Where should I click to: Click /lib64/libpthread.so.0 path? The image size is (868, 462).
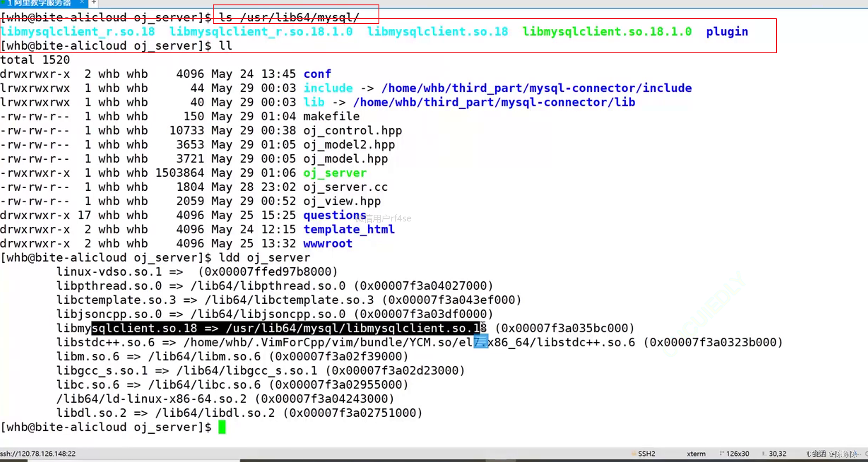[x=268, y=286]
